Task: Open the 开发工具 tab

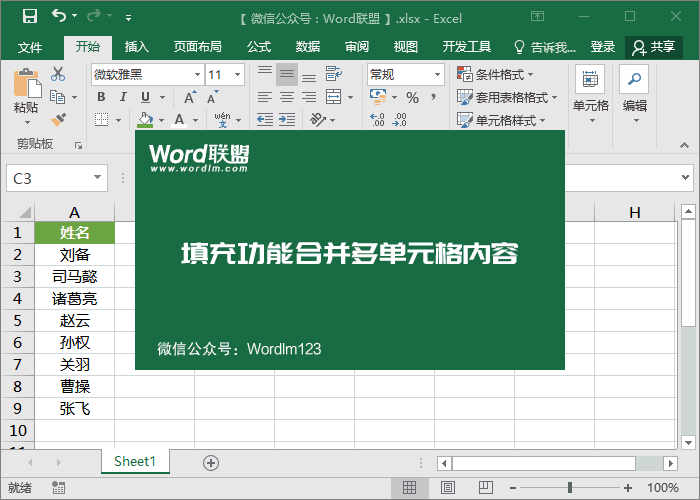Action: pos(467,47)
